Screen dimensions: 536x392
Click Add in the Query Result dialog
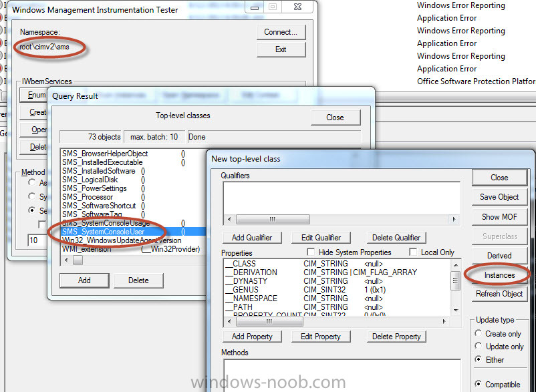84,280
